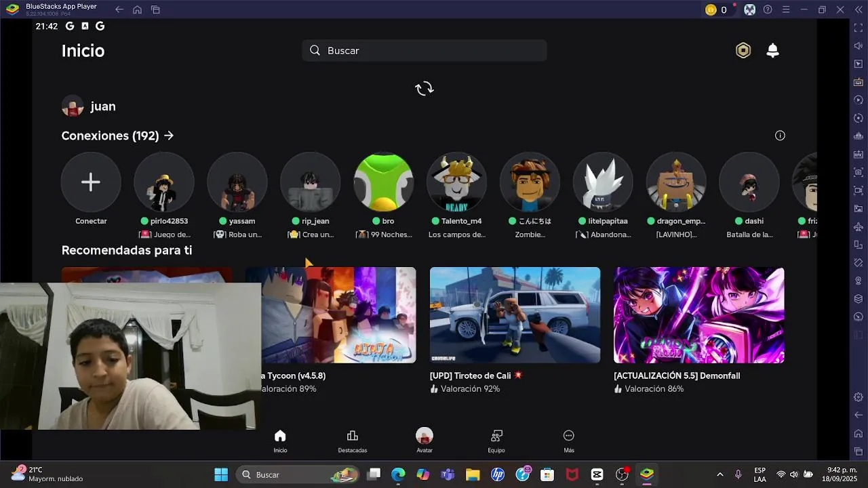The image size is (868, 488).
Task: Open the connections info icon
Action: pyautogui.click(x=780, y=136)
